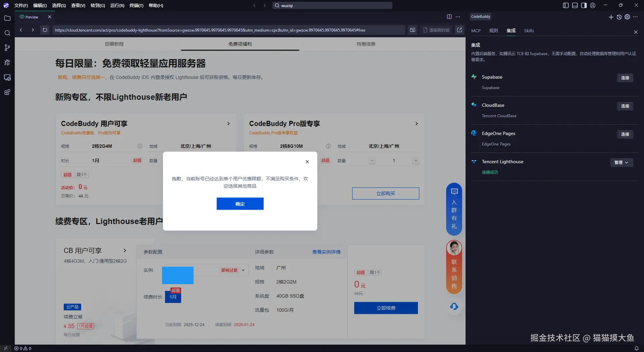Open the Explorer folder icon in activity bar

coord(7,18)
